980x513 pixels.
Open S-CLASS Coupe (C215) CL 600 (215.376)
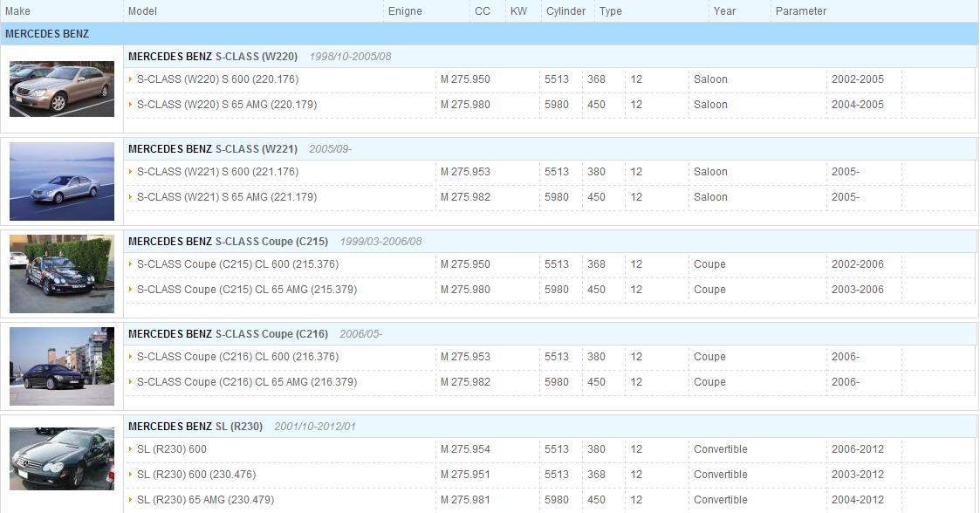pyautogui.click(x=237, y=264)
